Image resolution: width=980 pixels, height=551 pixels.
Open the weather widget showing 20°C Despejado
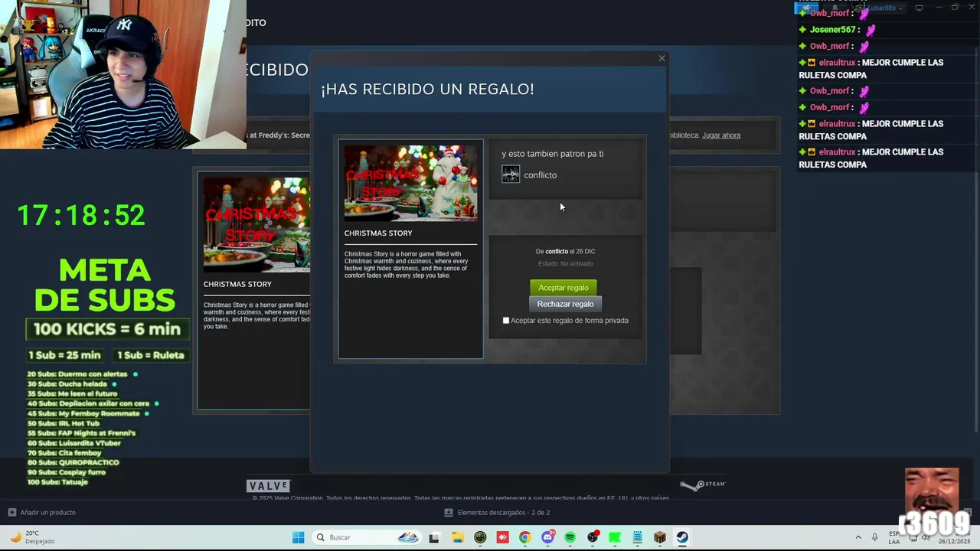click(32, 537)
